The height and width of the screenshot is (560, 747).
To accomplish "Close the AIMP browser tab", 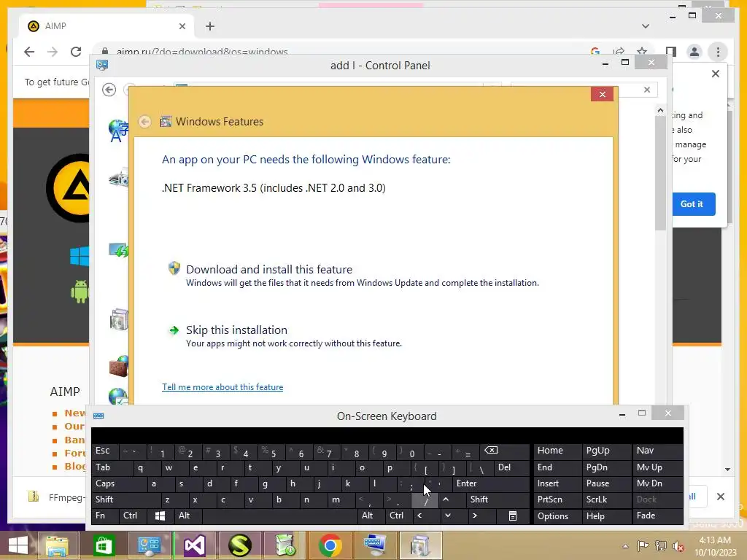I will [x=182, y=26].
